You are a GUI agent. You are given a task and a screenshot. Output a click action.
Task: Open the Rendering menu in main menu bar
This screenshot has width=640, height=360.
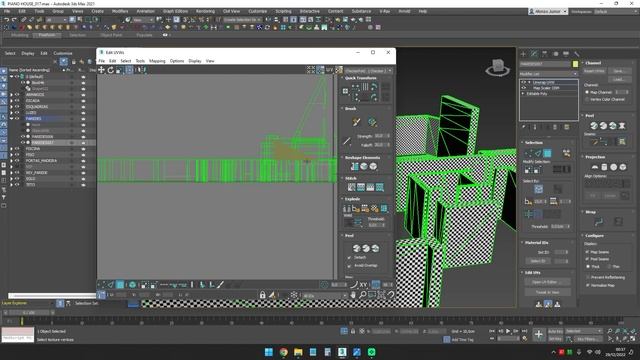(205, 11)
